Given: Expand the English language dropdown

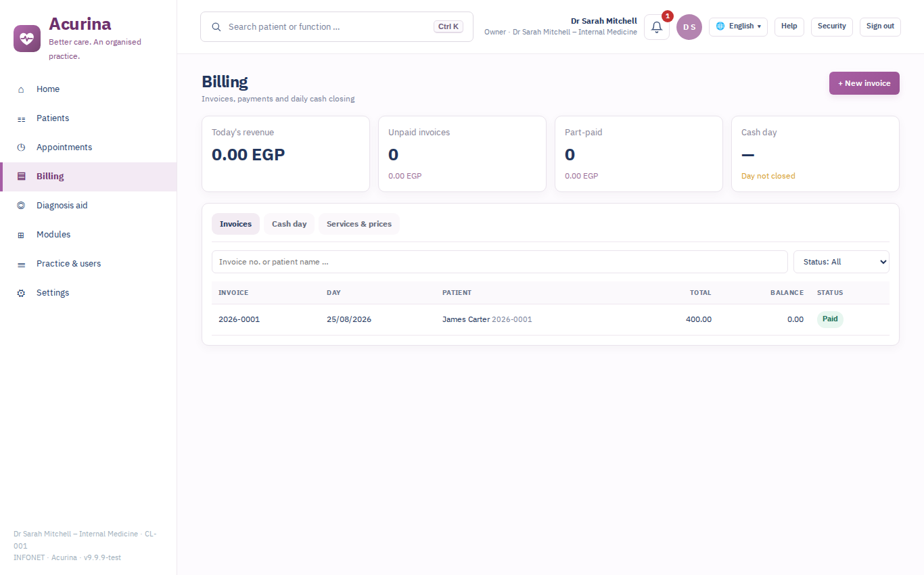Looking at the screenshot, I should [738, 26].
